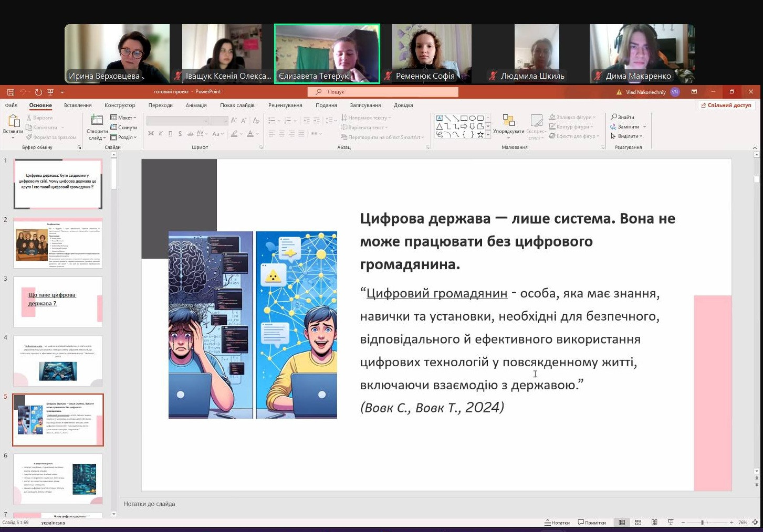Click the decrease indent icon

(307, 121)
